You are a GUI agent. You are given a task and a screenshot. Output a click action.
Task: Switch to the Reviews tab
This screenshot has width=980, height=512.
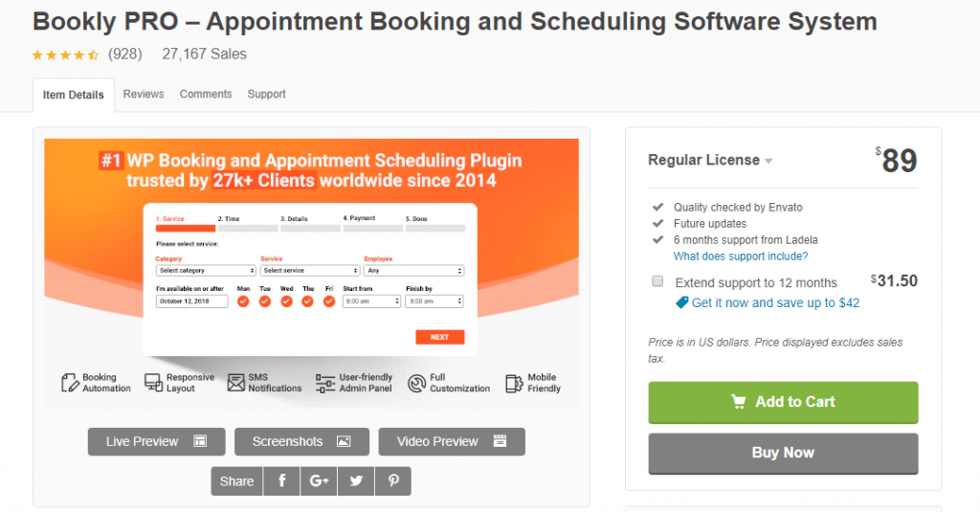pyautogui.click(x=144, y=94)
